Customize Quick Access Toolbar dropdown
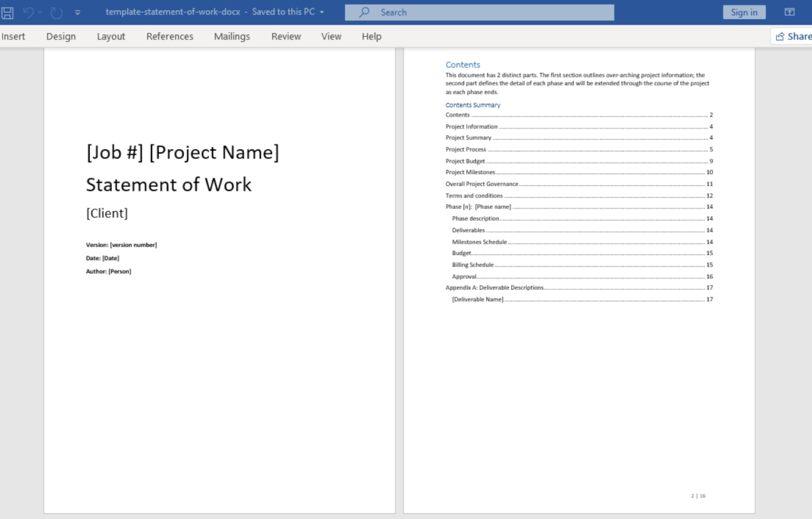This screenshot has height=519, width=812. 77,12
